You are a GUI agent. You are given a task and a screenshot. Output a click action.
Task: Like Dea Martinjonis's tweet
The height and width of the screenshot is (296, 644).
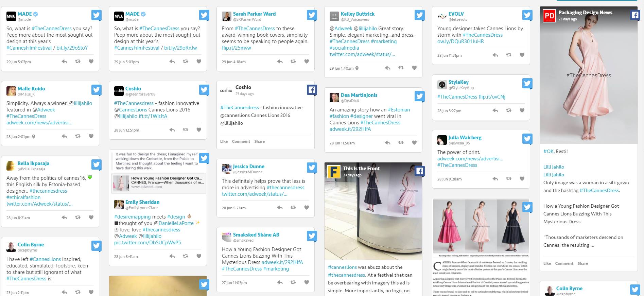click(x=414, y=143)
